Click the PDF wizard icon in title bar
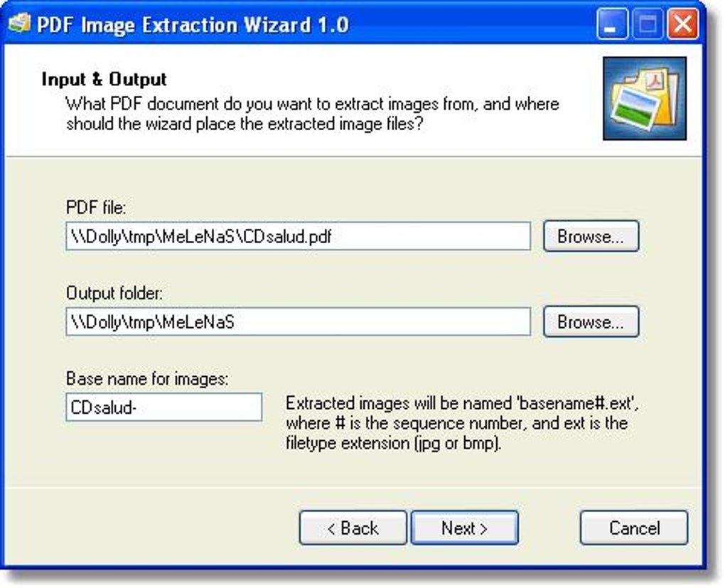725x588 pixels. (19, 24)
